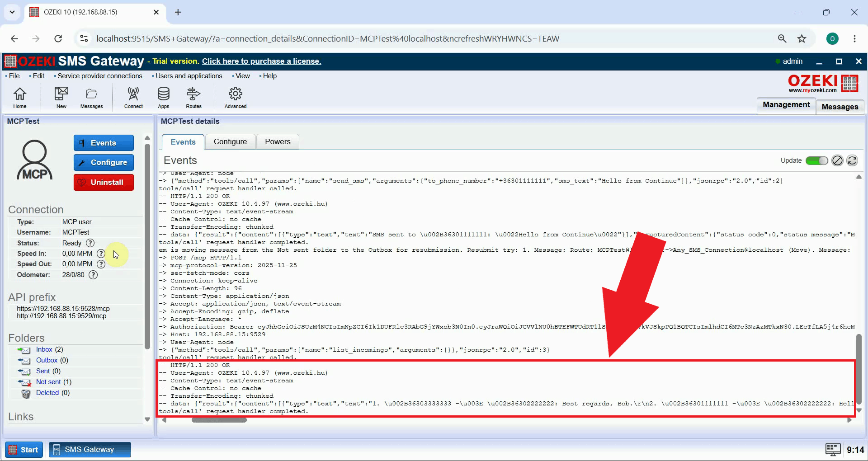Screen dimensions: 868x461
Task: Click the Status help question mark
Action: coord(90,243)
